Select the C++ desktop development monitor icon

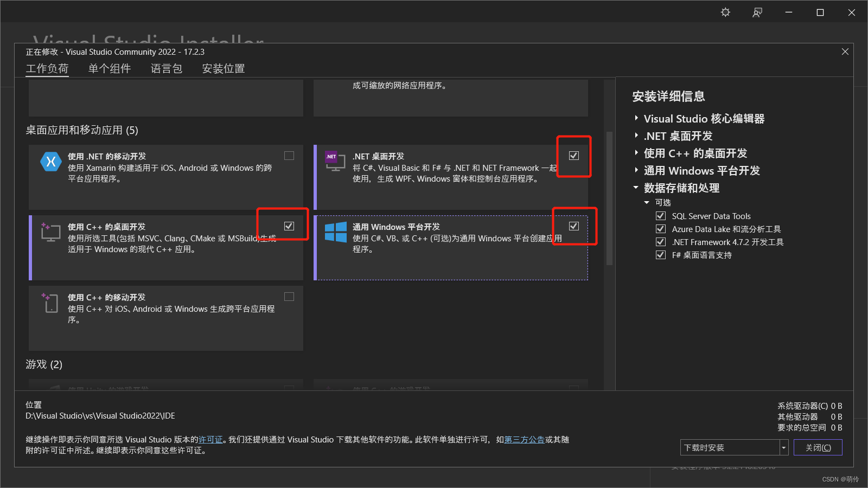[50, 232]
